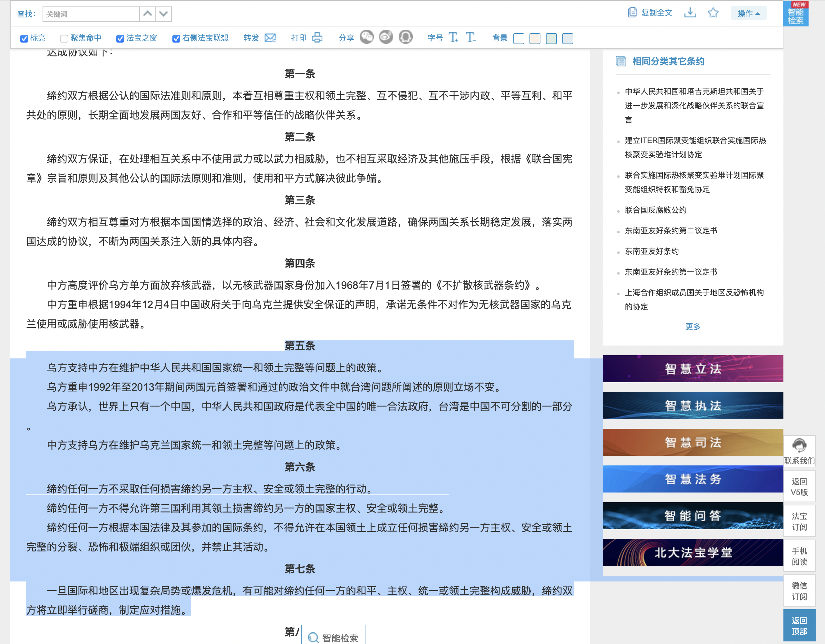Click the forward by email envelope icon
This screenshot has height=644, width=825.
point(270,38)
